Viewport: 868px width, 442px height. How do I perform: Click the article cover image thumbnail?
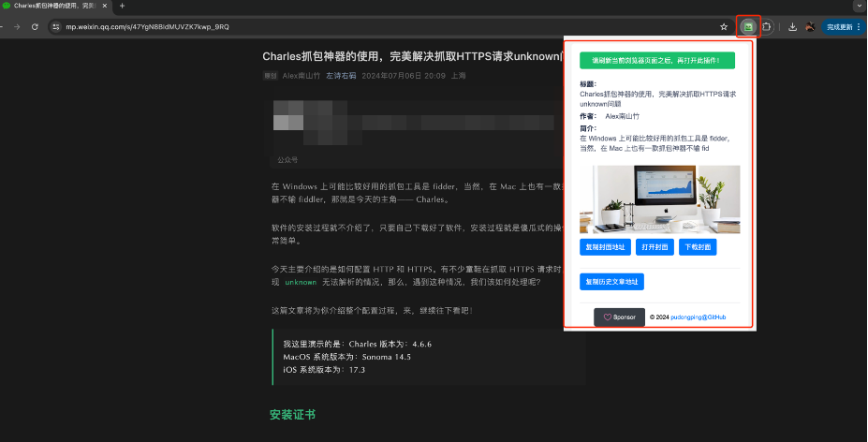[x=659, y=199]
